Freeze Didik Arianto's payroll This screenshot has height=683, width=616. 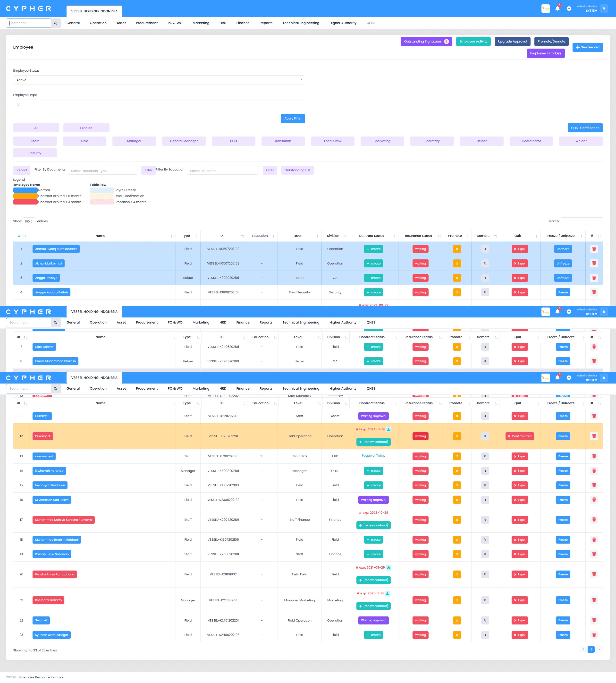click(x=563, y=347)
